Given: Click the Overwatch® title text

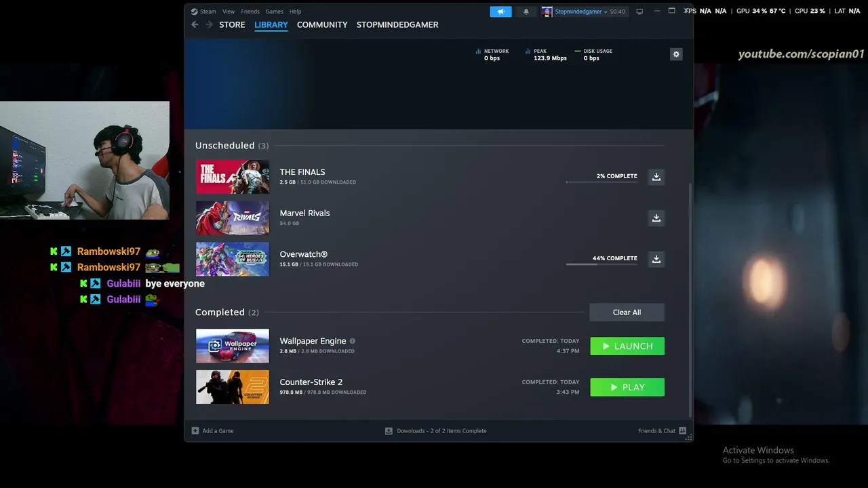Looking at the screenshot, I should pyautogui.click(x=303, y=254).
